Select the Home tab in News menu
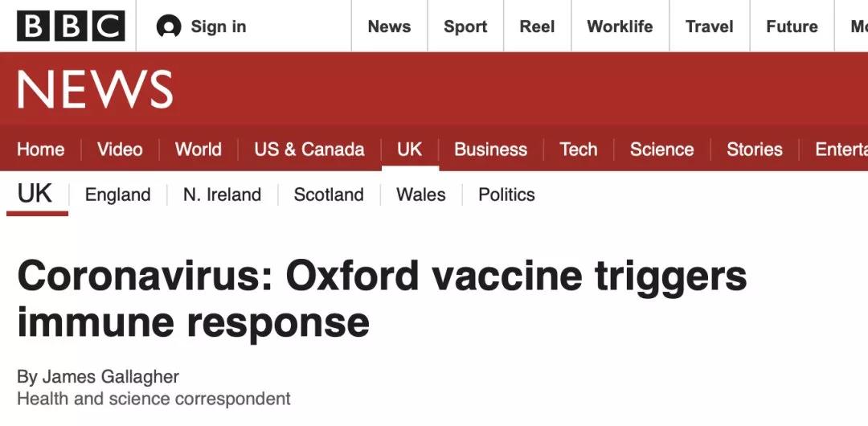 pyautogui.click(x=40, y=150)
